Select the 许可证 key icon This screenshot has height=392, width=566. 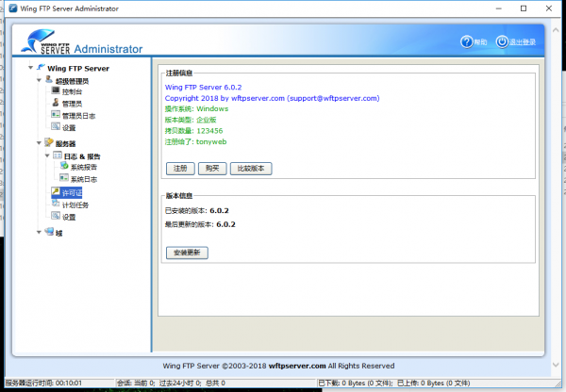(56, 191)
